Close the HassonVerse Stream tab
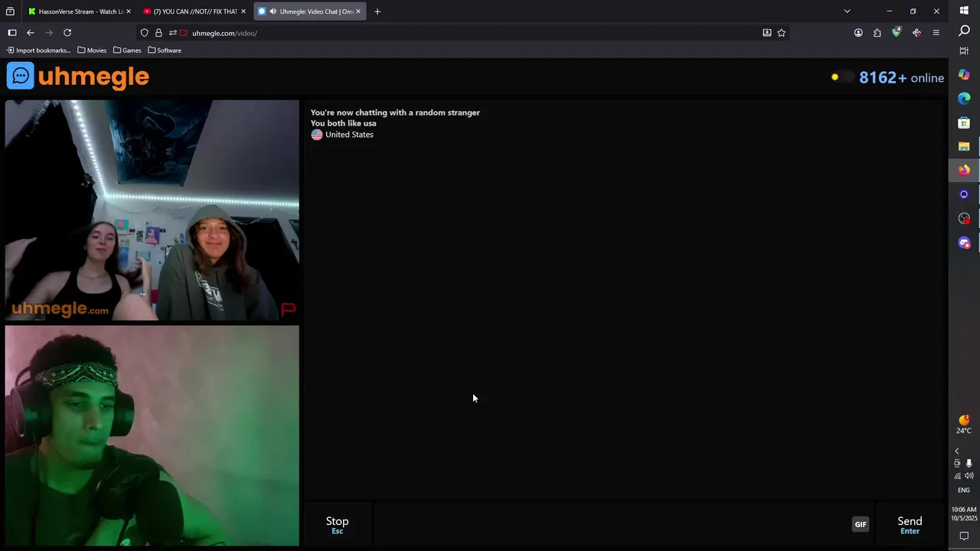 point(128,11)
